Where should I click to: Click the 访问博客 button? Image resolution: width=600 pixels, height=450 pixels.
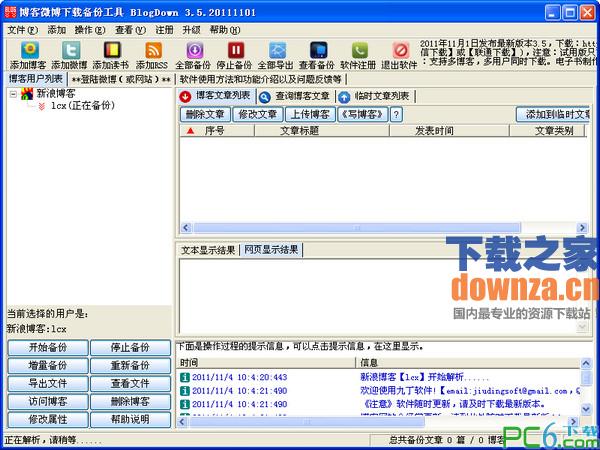click(x=48, y=402)
